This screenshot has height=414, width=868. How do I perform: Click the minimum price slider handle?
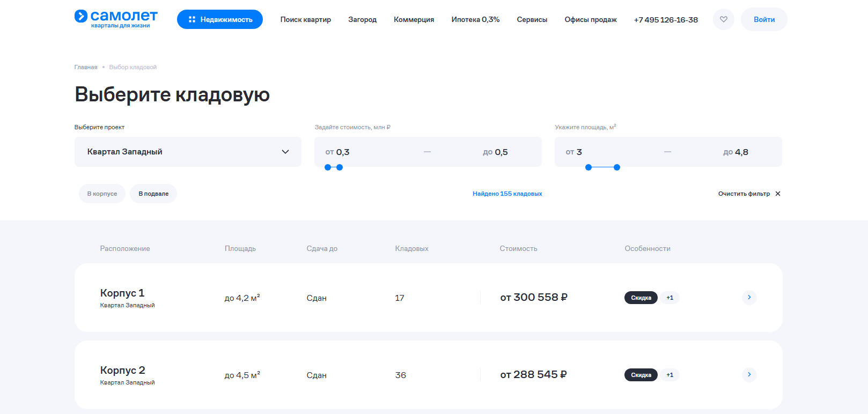pyautogui.click(x=328, y=167)
